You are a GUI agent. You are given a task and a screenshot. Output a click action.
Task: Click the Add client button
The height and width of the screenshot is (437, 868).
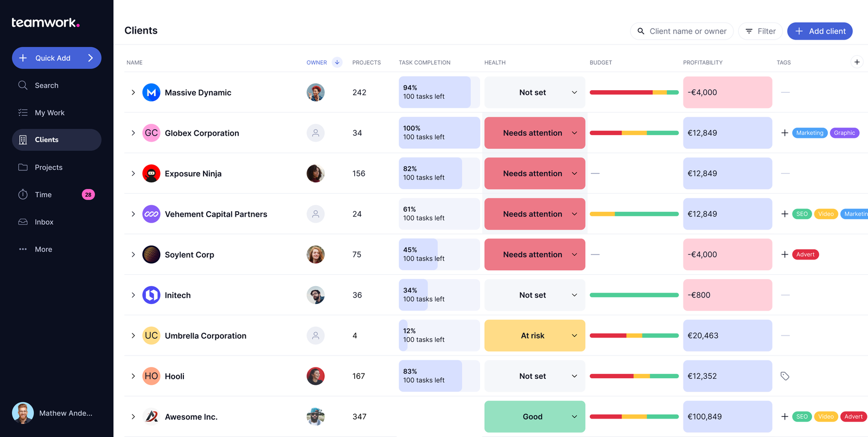820,31
